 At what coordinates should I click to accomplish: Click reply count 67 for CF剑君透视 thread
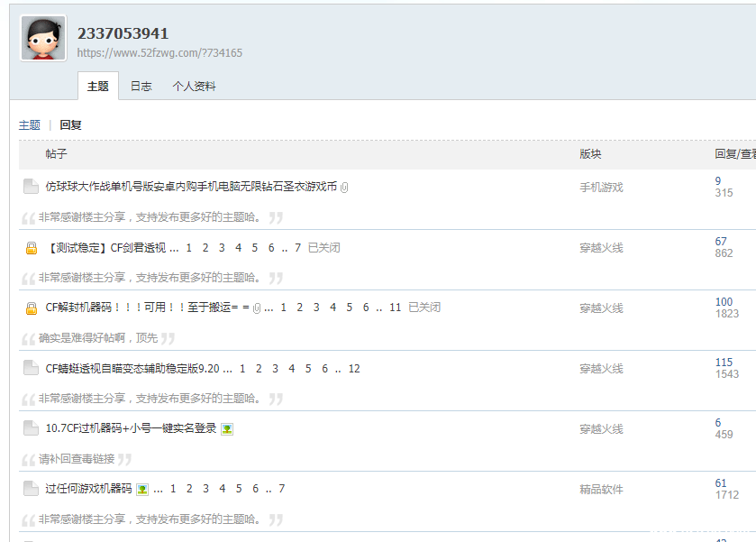click(x=721, y=242)
